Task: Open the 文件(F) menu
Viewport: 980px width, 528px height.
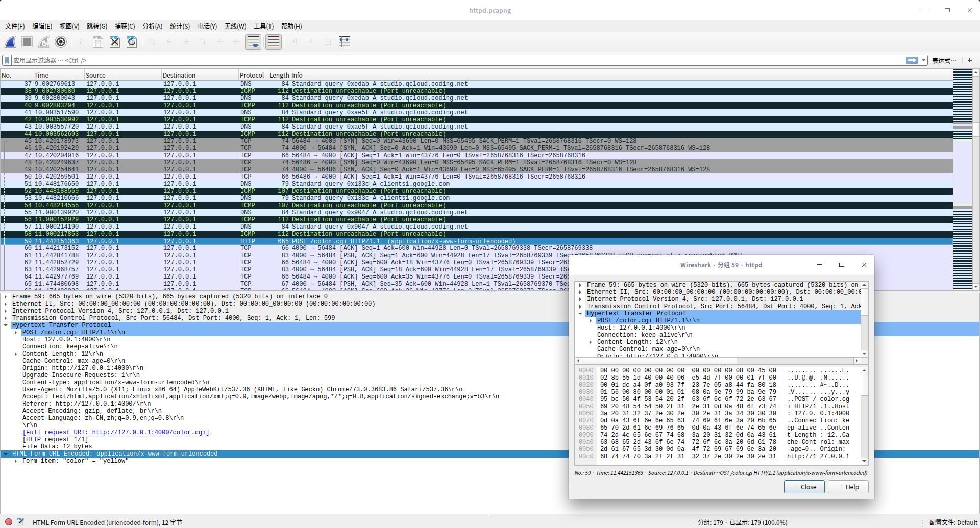Action: (x=15, y=26)
